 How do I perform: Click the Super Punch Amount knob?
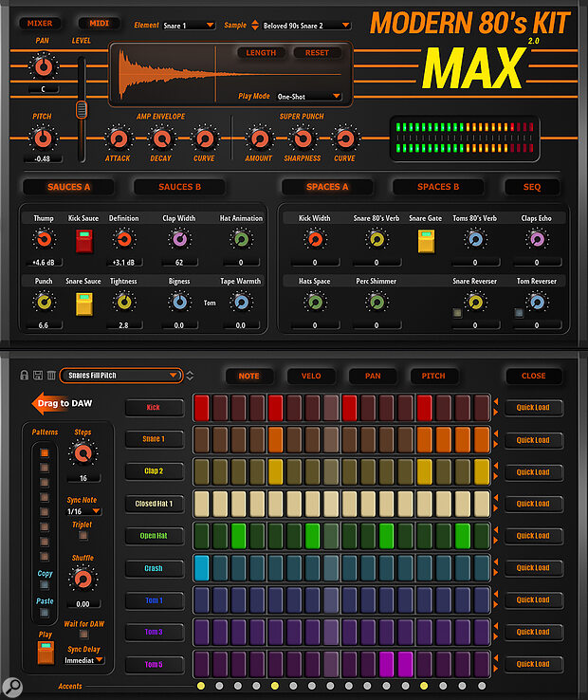pos(260,139)
